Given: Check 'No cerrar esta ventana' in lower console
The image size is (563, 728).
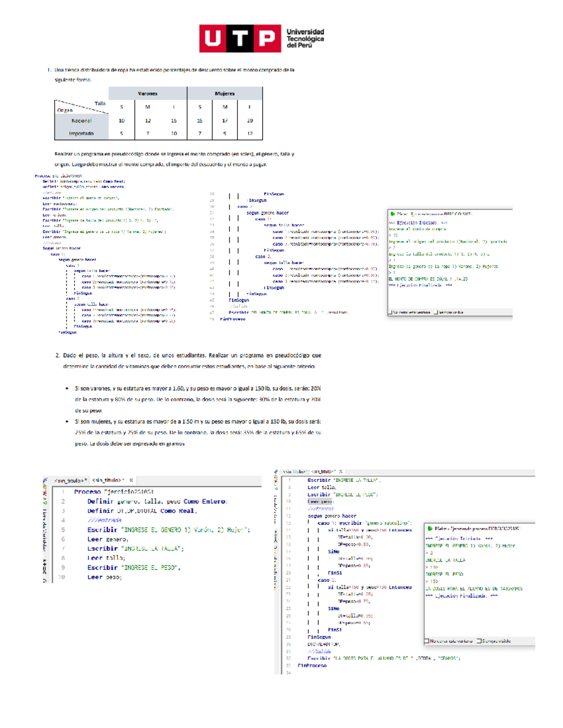Looking at the screenshot, I should point(426,641).
